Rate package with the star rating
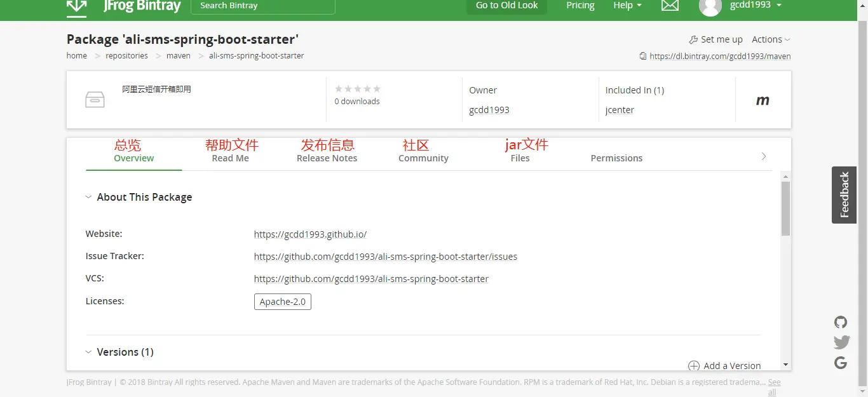 pos(357,89)
